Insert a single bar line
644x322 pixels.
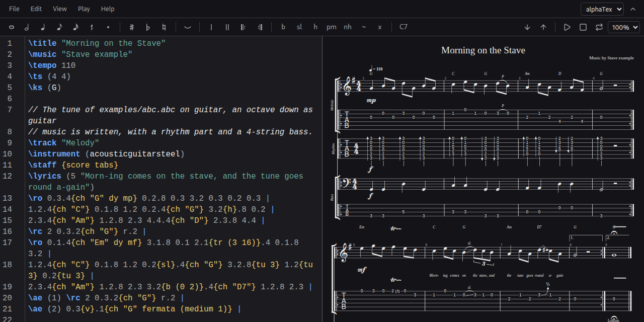point(211,27)
